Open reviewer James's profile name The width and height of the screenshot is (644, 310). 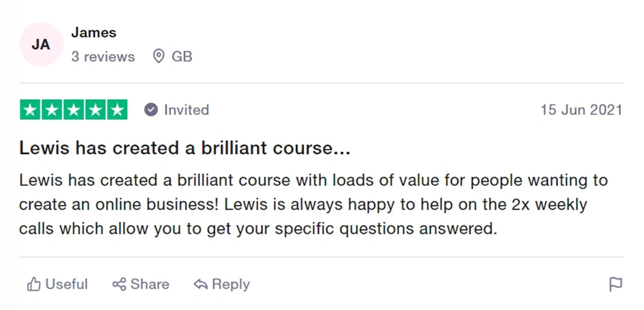pyautogui.click(x=94, y=33)
